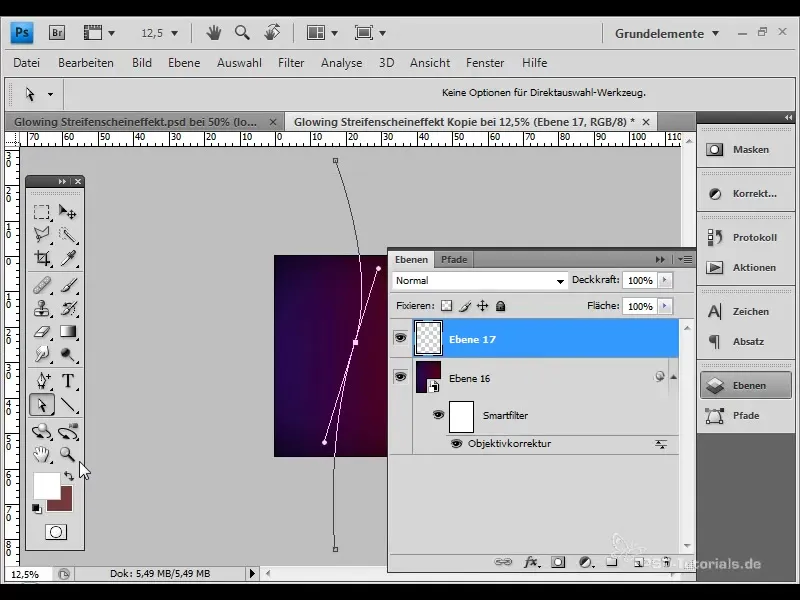The width and height of the screenshot is (800, 600).
Task: Select the Blur tool
Action: point(42,354)
